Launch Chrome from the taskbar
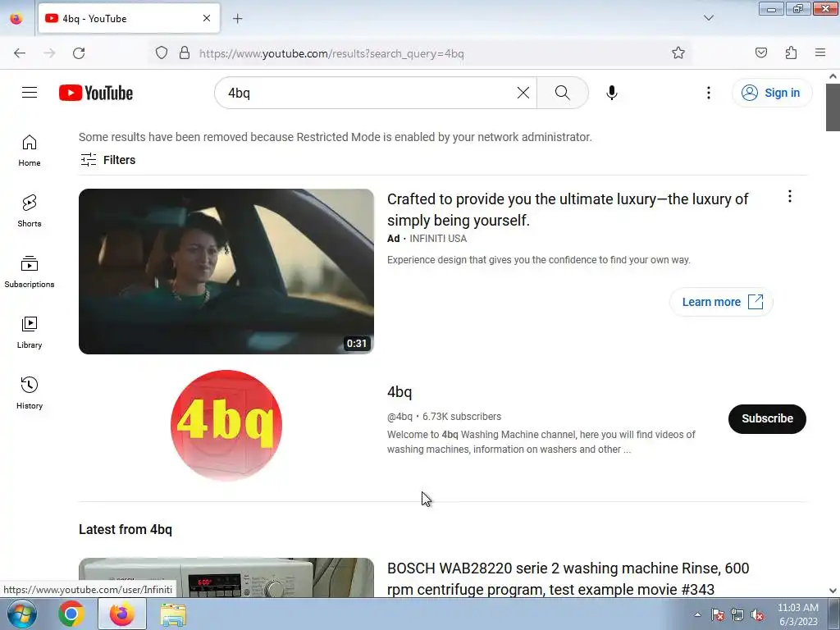Screen dimensions: 840x630 click(71, 614)
